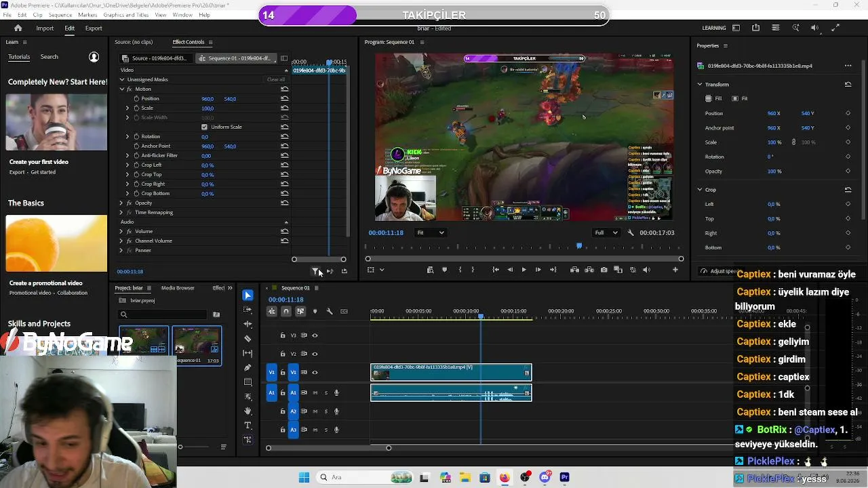Image resolution: width=868 pixels, height=488 pixels.
Task: Mute audio track A1
Action: point(315,392)
